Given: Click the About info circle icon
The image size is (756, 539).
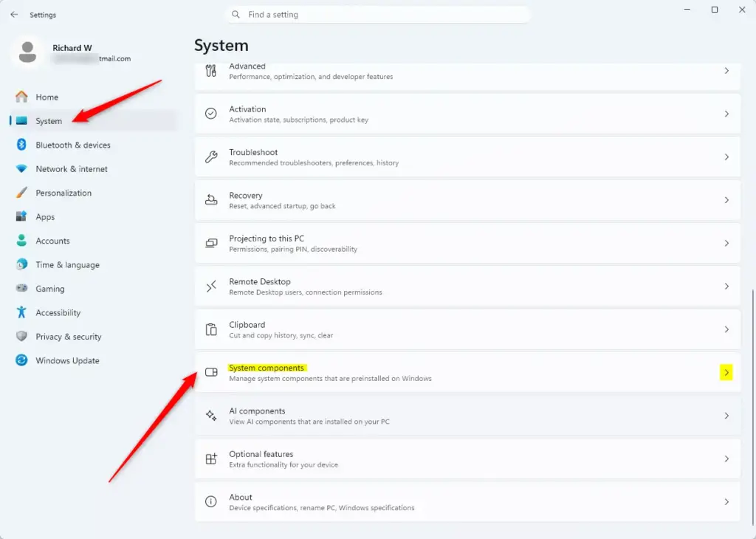Looking at the screenshot, I should pyautogui.click(x=211, y=501).
